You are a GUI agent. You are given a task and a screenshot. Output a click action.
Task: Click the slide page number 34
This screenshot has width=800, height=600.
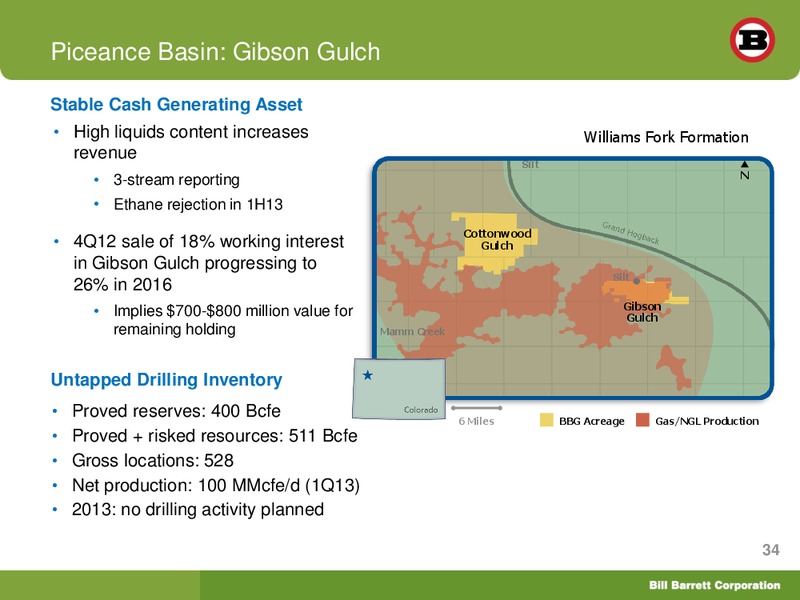770,549
